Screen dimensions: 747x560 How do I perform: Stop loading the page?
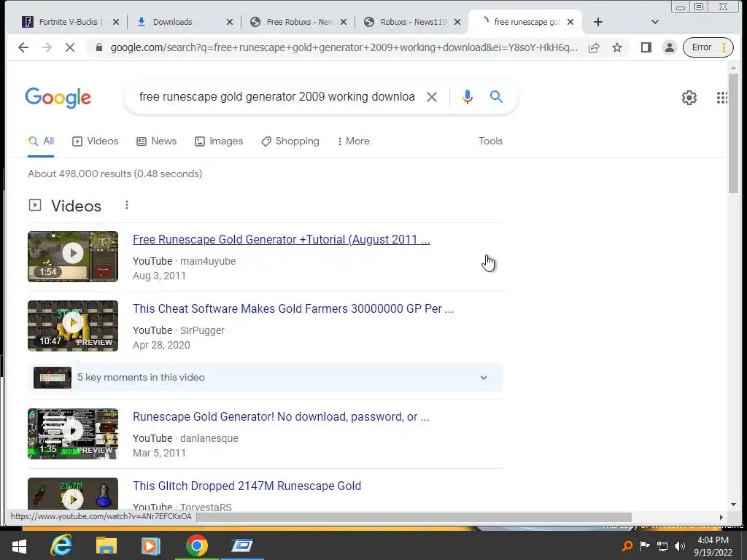pos(69,47)
